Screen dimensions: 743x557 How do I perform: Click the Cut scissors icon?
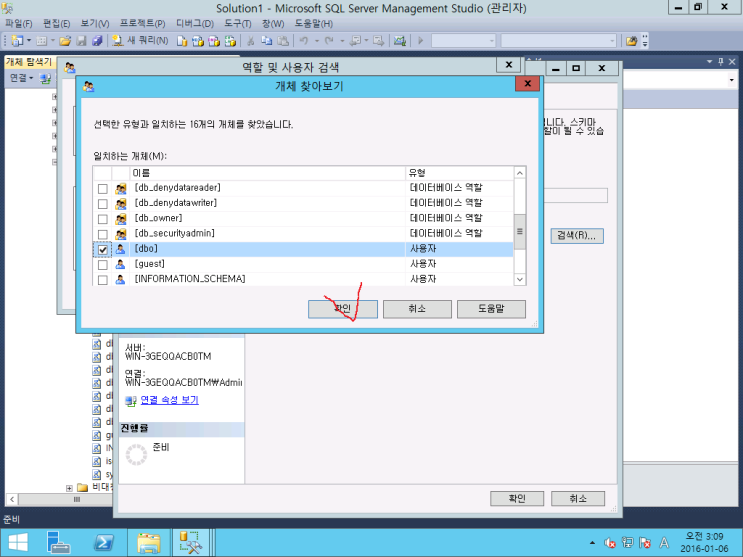click(251, 41)
